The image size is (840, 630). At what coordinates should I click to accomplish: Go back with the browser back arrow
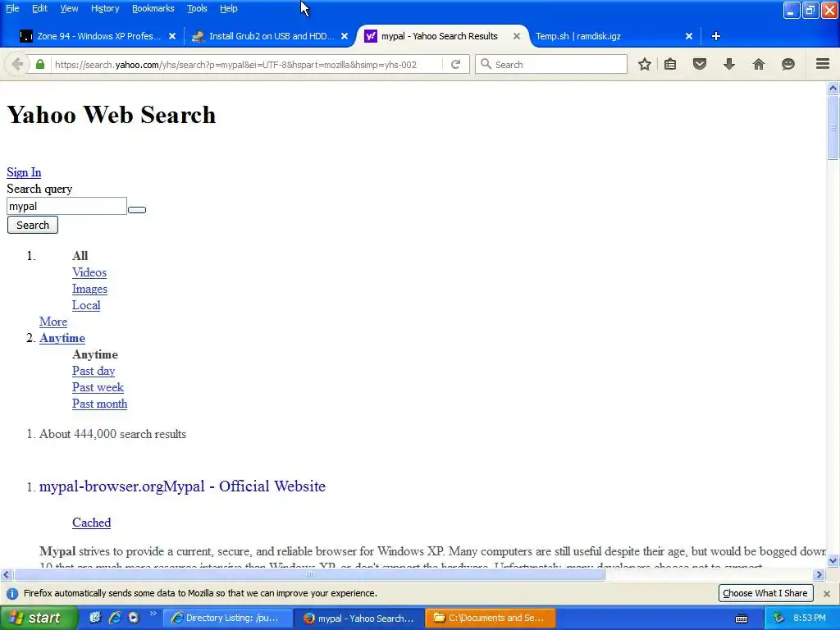17,64
